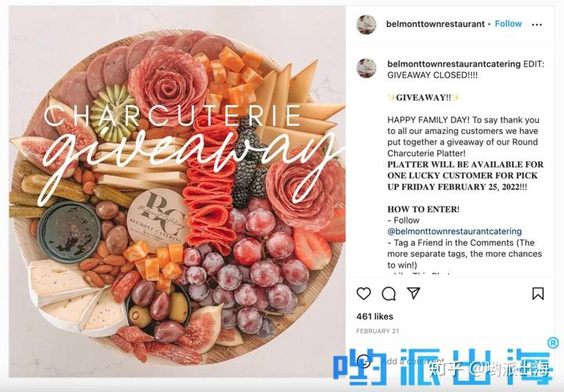Click the HOW TO ENTER! caption text

point(423,209)
